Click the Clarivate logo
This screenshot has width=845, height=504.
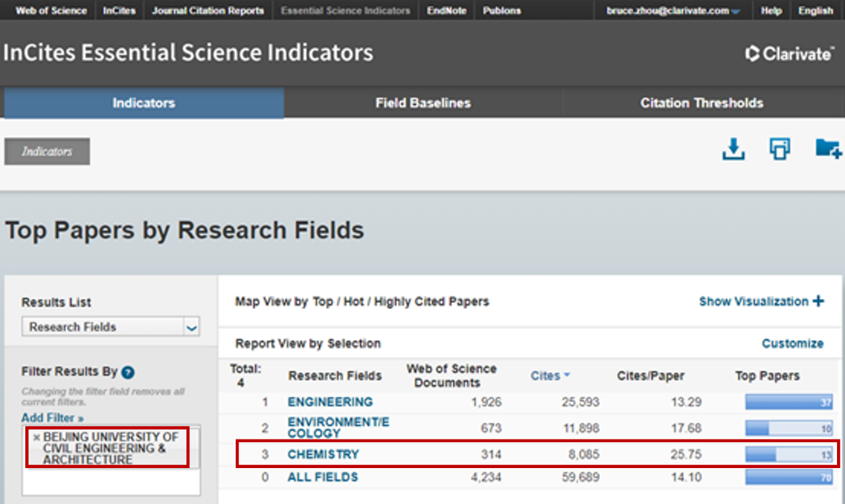(x=789, y=54)
